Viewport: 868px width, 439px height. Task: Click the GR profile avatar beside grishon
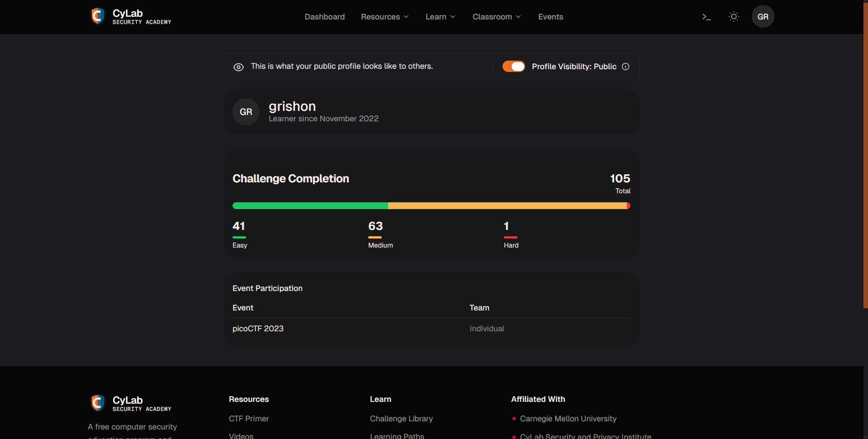246,112
